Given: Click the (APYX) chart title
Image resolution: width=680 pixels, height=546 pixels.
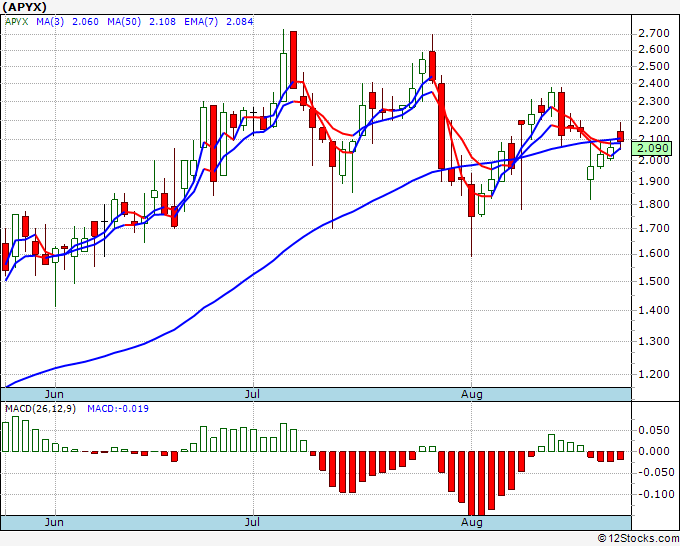Looking at the screenshot, I should coord(24,7).
